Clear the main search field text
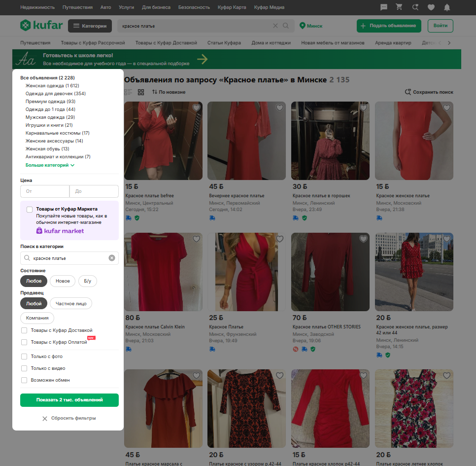This screenshot has height=466, width=476. pyautogui.click(x=275, y=26)
